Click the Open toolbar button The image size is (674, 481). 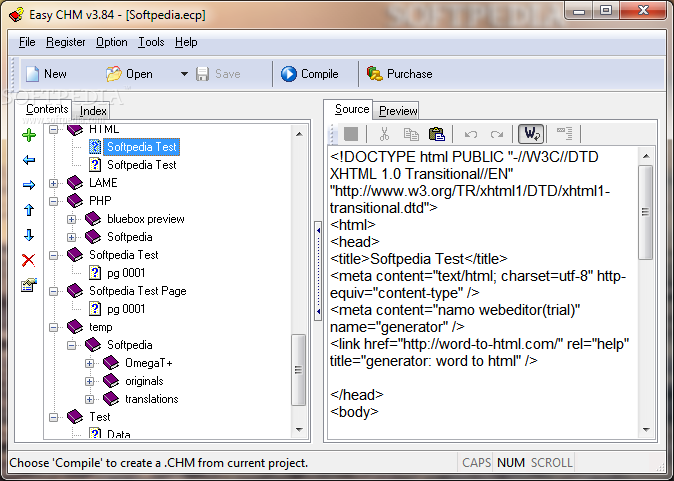pyautogui.click(x=129, y=74)
